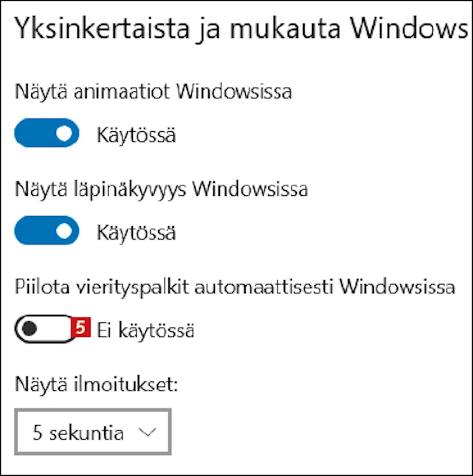473x476 pixels.
Task: Select the 5 sekuntia text in combo box
Action: click(78, 432)
